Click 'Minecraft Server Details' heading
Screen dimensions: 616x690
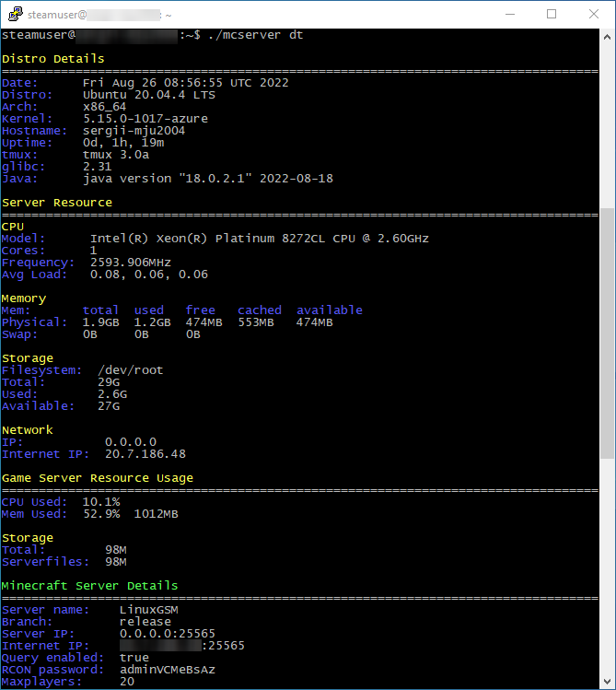coord(89,585)
